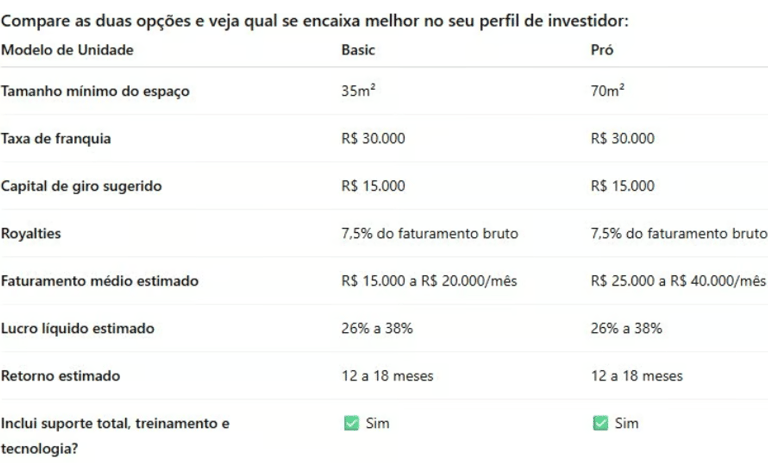Select the Basic column header

[x=358, y=50]
